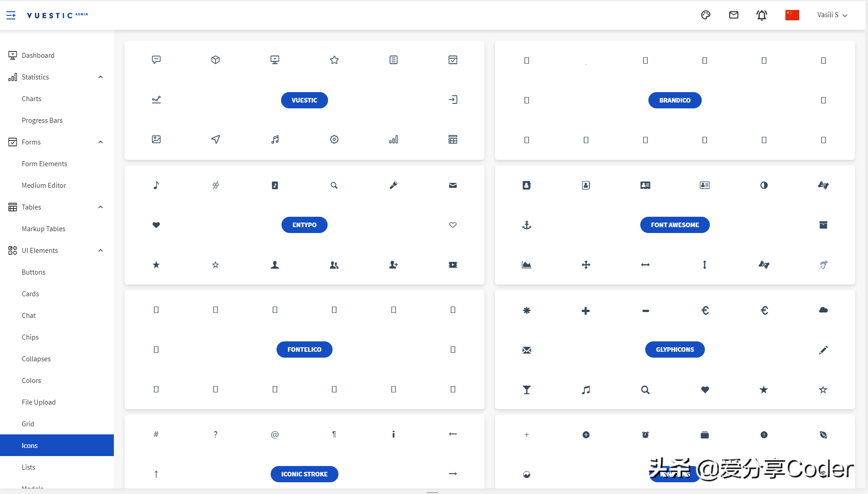Open the Charts submenu item

click(31, 98)
